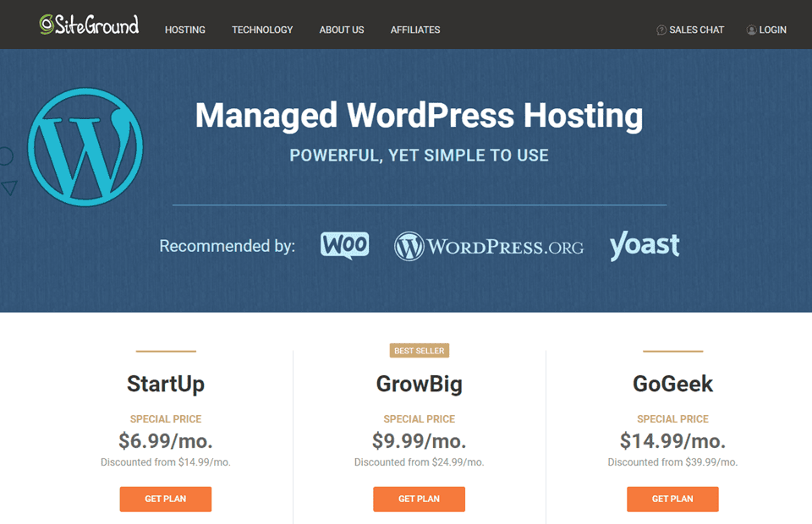The width and height of the screenshot is (812, 524).
Task: Click the chat bubble icon next to Sales Chat
Action: click(660, 30)
